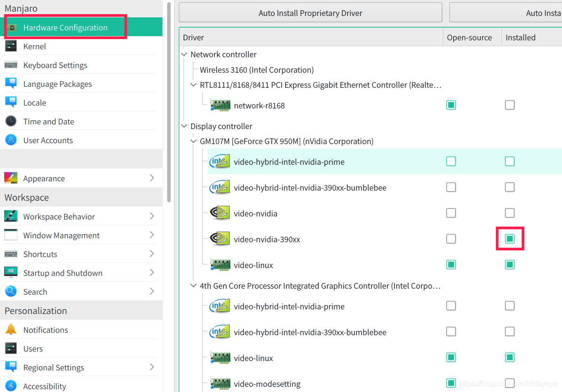Click the Regional Settings icon

pos(11,367)
